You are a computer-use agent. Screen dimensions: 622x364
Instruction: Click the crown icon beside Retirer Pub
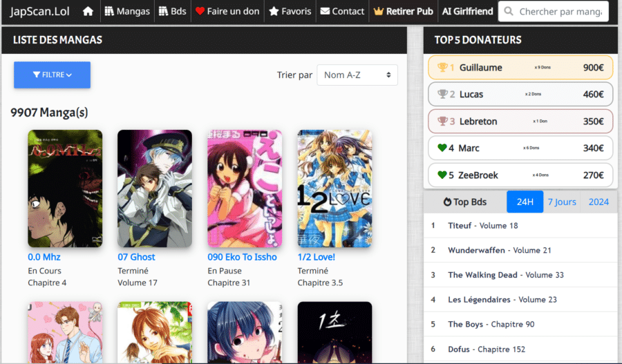click(x=379, y=12)
